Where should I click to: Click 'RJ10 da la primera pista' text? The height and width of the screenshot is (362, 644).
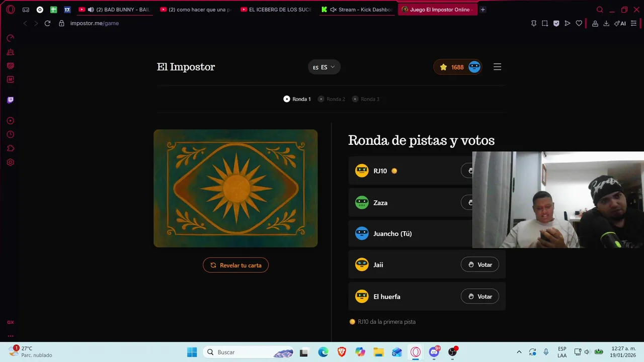(x=386, y=322)
